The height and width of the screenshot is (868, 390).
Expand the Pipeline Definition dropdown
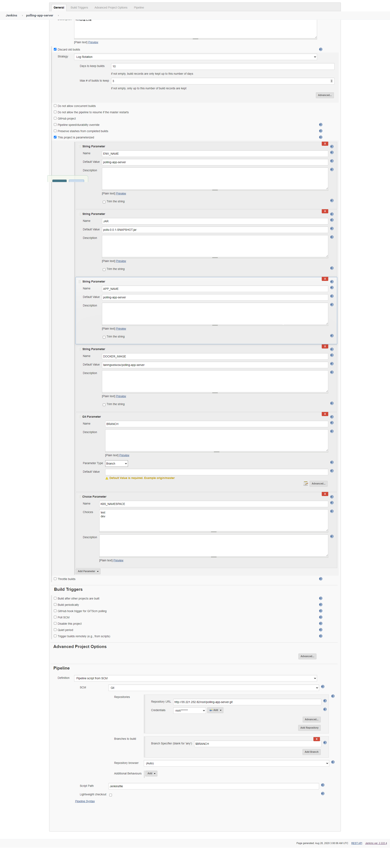click(x=195, y=678)
